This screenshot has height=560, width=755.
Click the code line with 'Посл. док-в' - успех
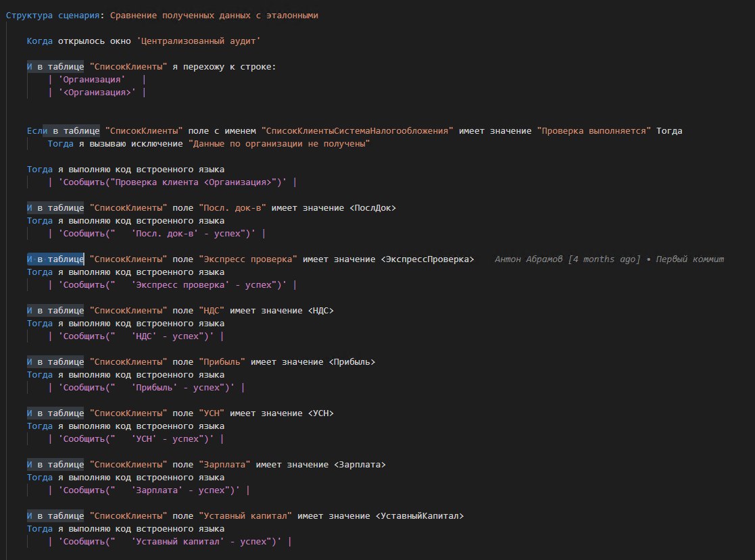[157, 234]
